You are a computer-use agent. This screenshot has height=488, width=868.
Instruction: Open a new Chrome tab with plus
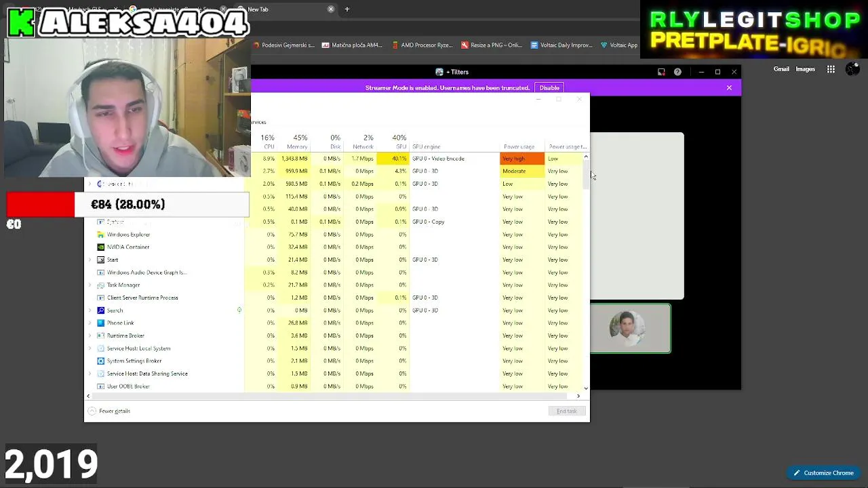(347, 9)
